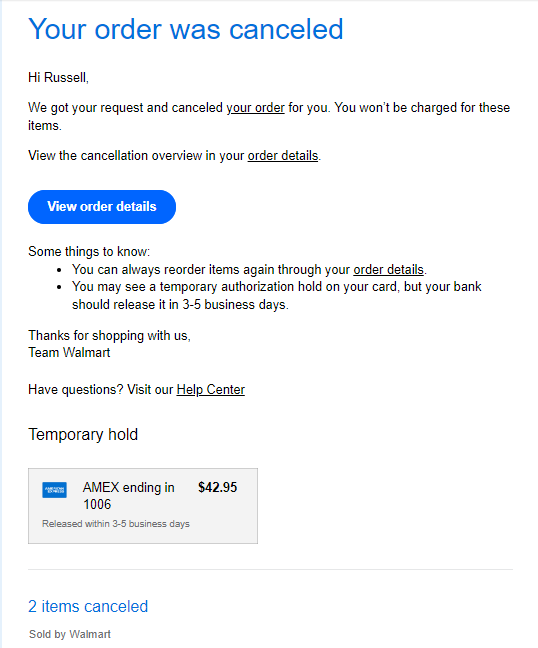Visit the Help Center link
This screenshot has height=648, width=538.
click(211, 389)
